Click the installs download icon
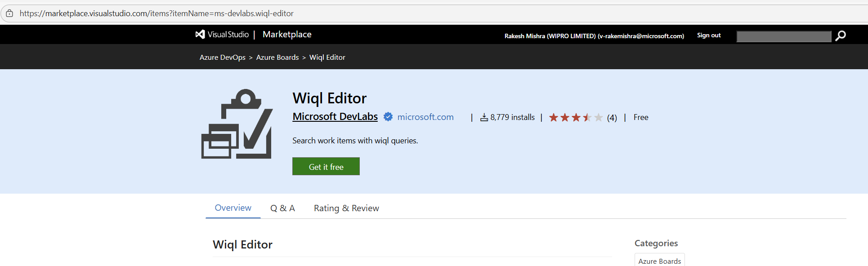868x266 pixels. [x=484, y=117]
